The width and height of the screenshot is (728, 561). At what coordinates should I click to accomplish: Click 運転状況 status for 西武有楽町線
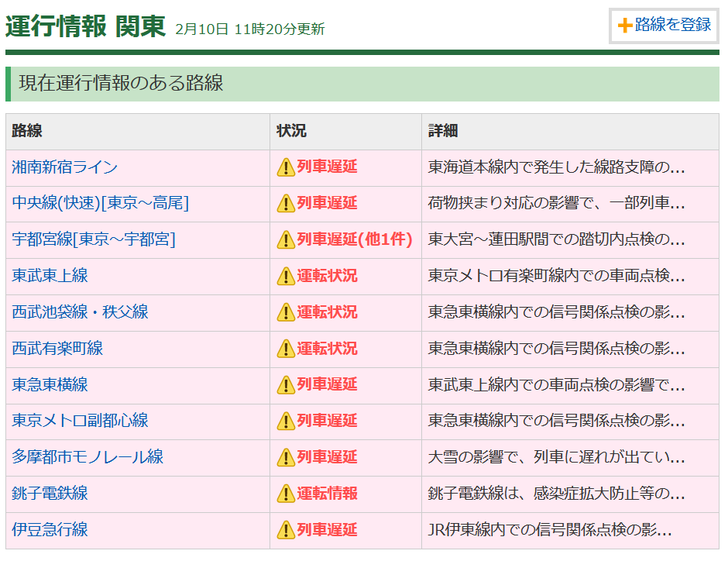(x=328, y=348)
